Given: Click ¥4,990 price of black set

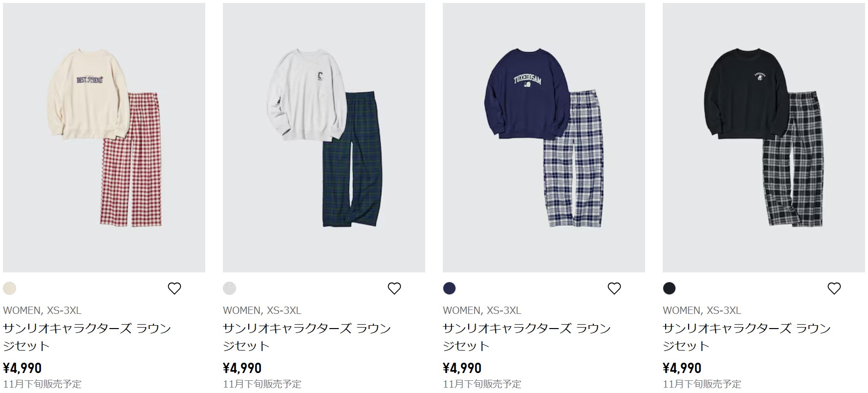Looking at the screenshot, I should coord(682,368).
